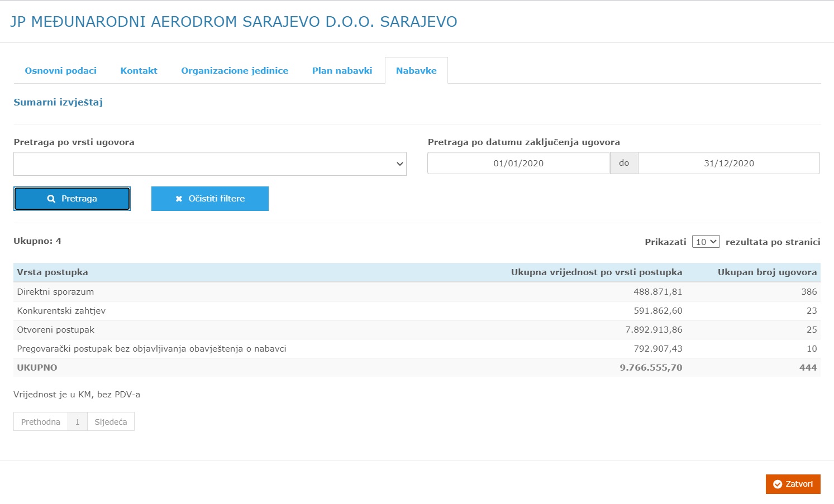Image resolution: width=834 pixels, height=504 pixels.
Task: Close the dialog with Zatvori button
Action: click(793, 484)
